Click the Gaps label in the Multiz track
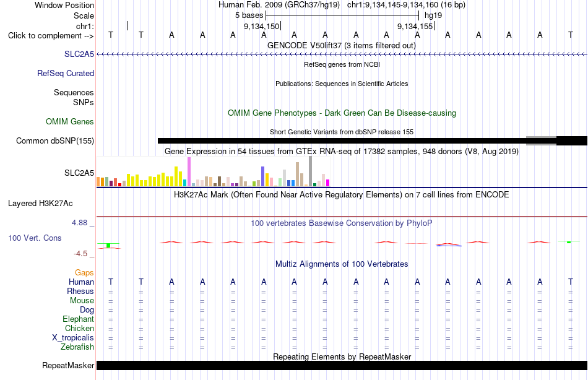Viewport: 588px width, 380px height. coord(84,273)
